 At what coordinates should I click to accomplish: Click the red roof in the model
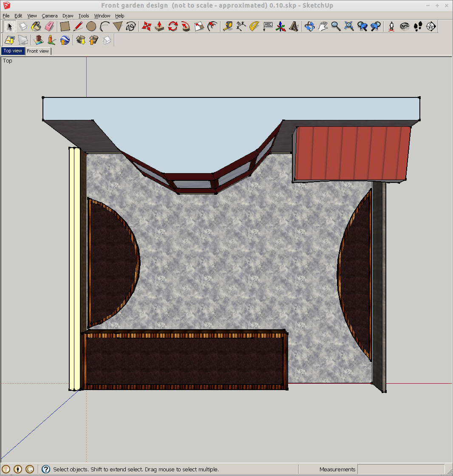pyautogui.click(x=352, y=152)
